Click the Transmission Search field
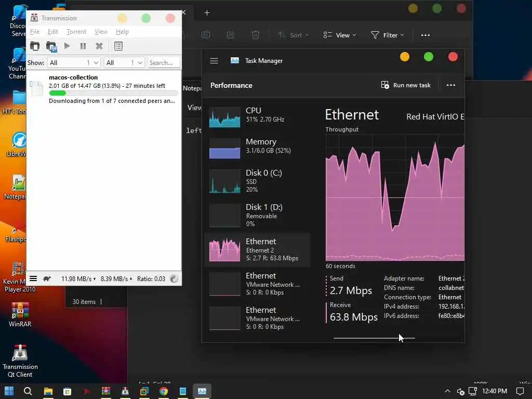 pos(164,63)
